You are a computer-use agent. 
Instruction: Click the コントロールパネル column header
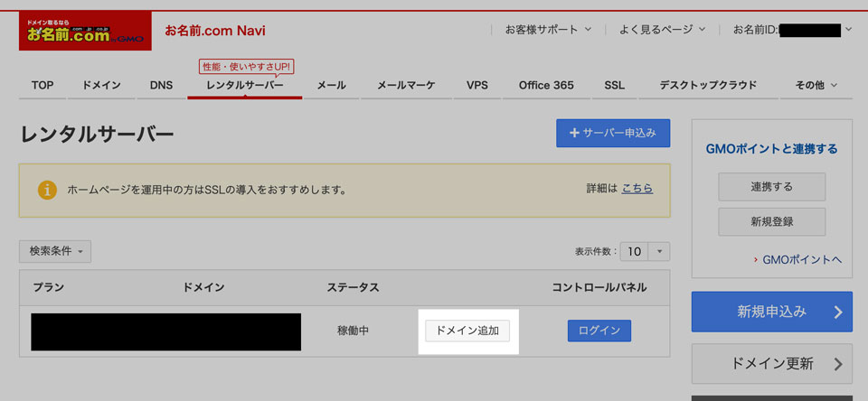[x=599, y=287]
